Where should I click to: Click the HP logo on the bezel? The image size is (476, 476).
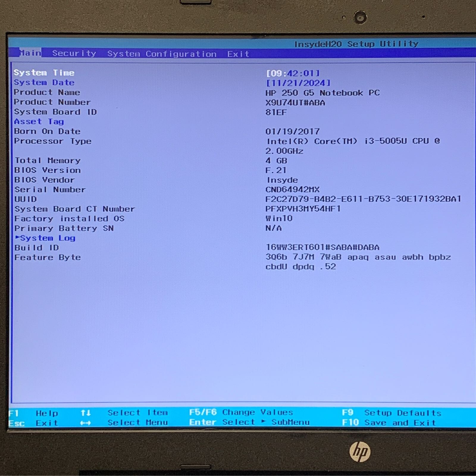click(x=360, y=451)
